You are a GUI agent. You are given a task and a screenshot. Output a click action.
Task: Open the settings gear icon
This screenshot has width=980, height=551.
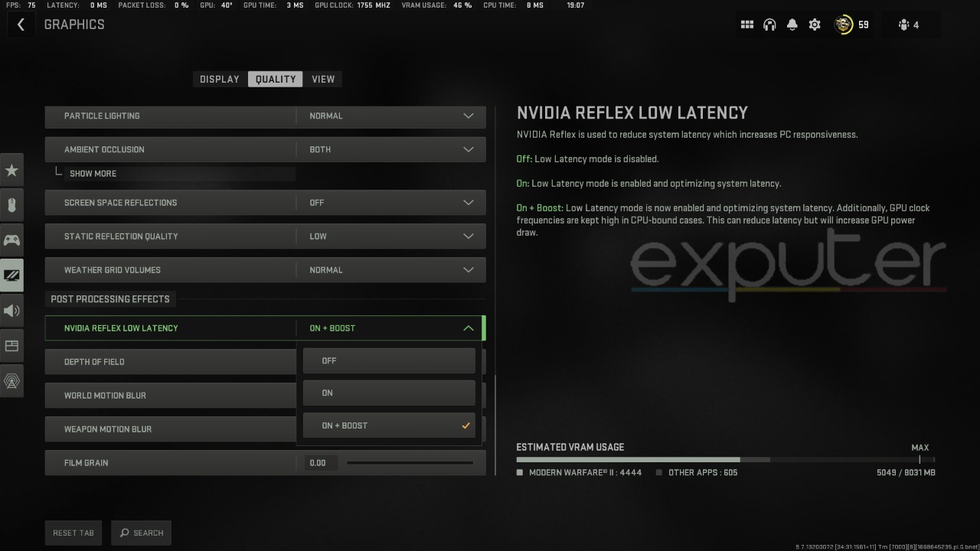point(815,24)
